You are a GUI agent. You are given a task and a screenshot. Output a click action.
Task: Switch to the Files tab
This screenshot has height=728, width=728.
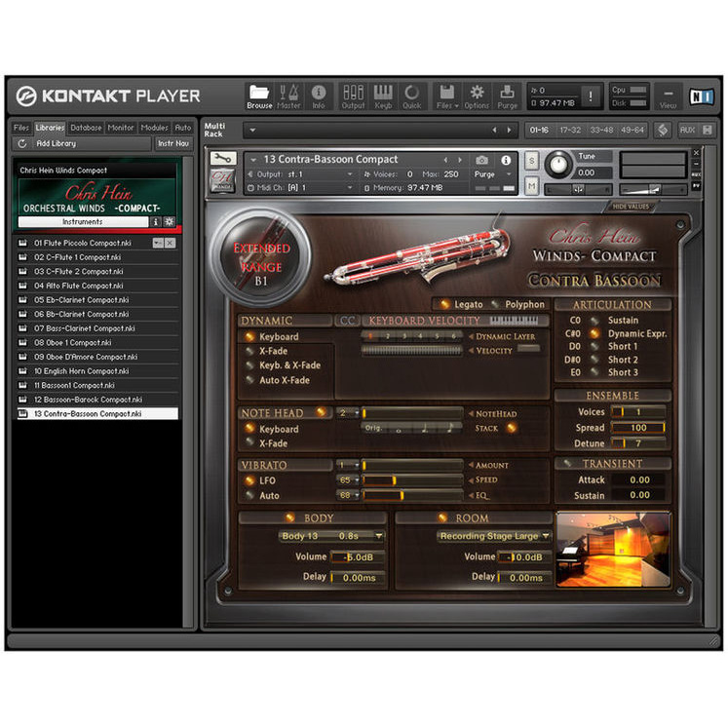(20, 128)
